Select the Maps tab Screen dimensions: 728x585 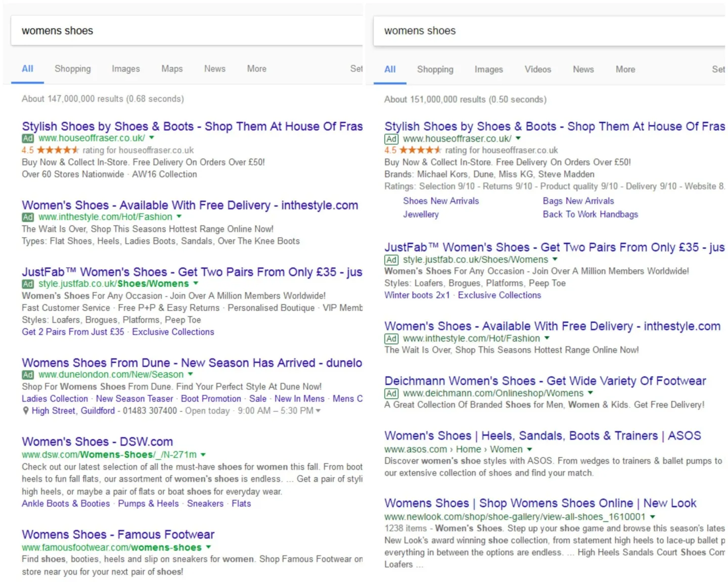(172, 69)
